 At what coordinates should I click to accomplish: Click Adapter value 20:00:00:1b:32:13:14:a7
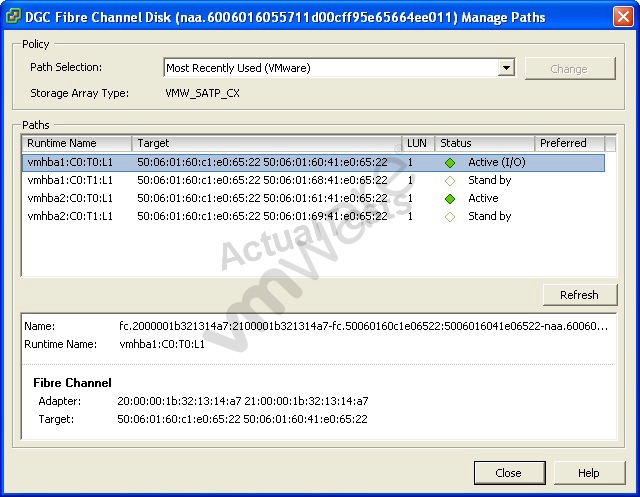tap(243, 401)
